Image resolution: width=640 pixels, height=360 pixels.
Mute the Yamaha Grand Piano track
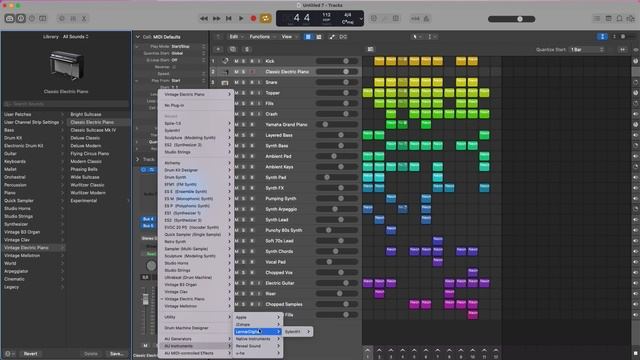point(236,124)
